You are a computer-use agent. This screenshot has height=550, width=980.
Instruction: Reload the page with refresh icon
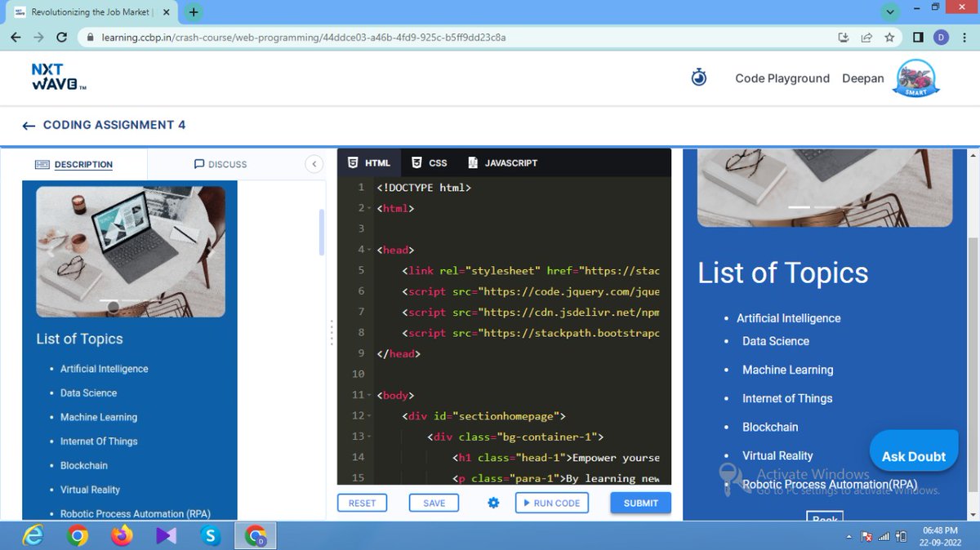[61, 38]
